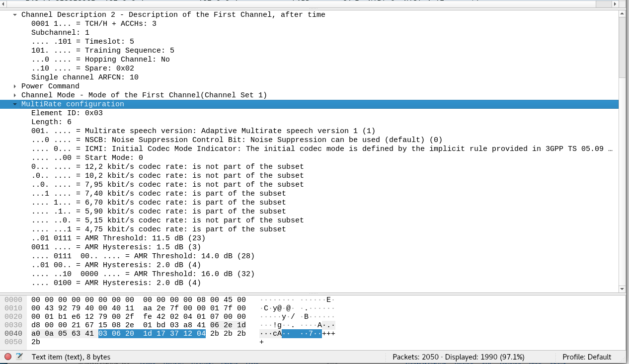The image size is (629, 364).
Task: Edit capture comment using pencil icon
Action: tap(19, 357)
